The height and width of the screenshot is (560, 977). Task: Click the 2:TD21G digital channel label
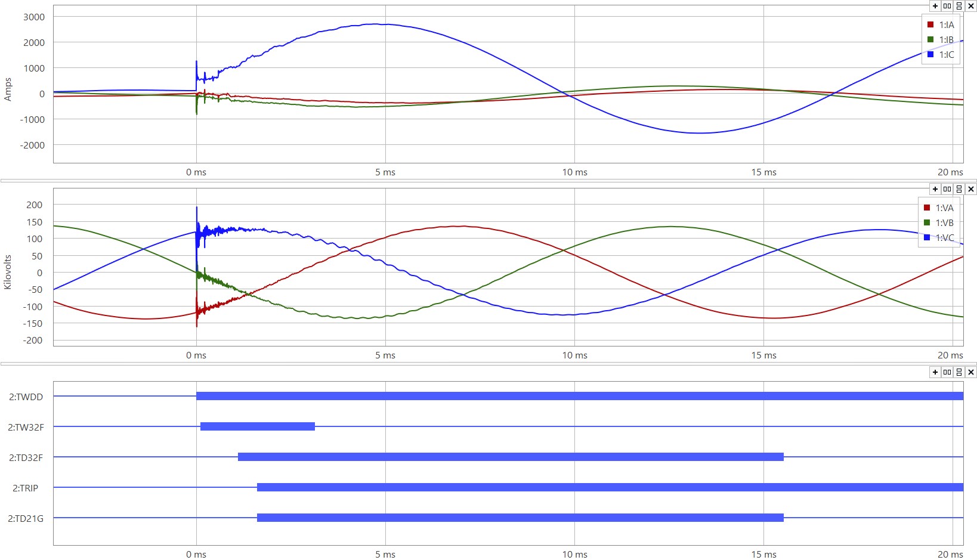(26, 519)
